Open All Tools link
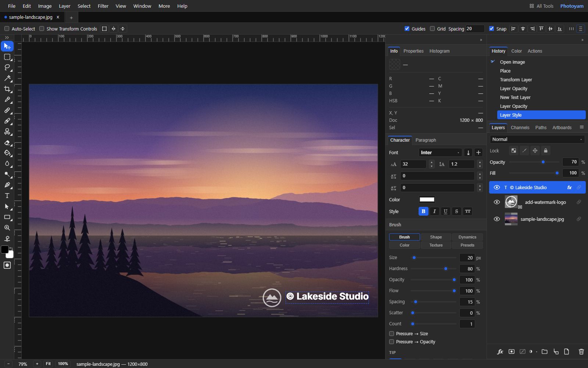Screen dimensions: 588x368 tap(541, 6)
